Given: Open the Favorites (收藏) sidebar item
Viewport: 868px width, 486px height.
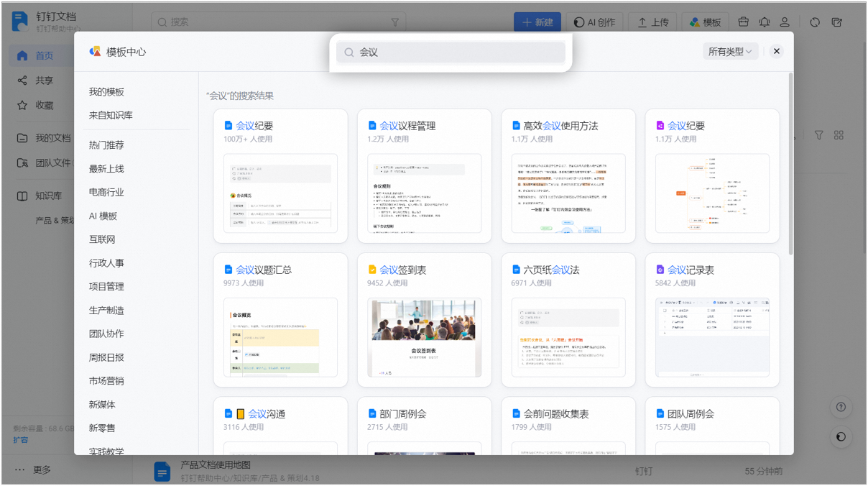Looking at the screenshot, I should click(42, 105).
